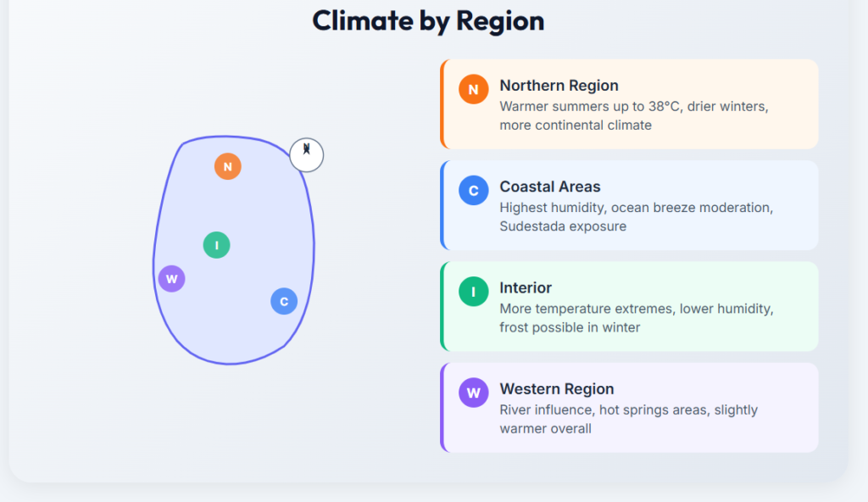
Task: Click the Interior legend title
Action: pyautogui.click(x=526, y=287)
